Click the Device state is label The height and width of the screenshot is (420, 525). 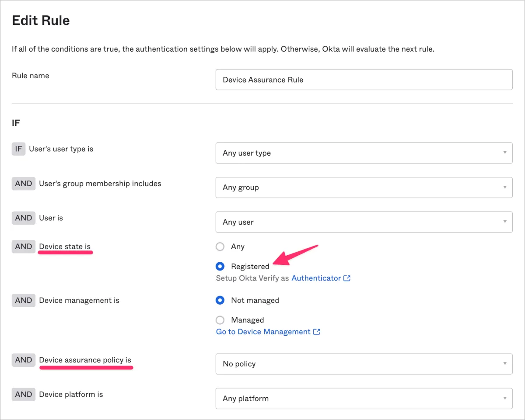coord(65,246)
